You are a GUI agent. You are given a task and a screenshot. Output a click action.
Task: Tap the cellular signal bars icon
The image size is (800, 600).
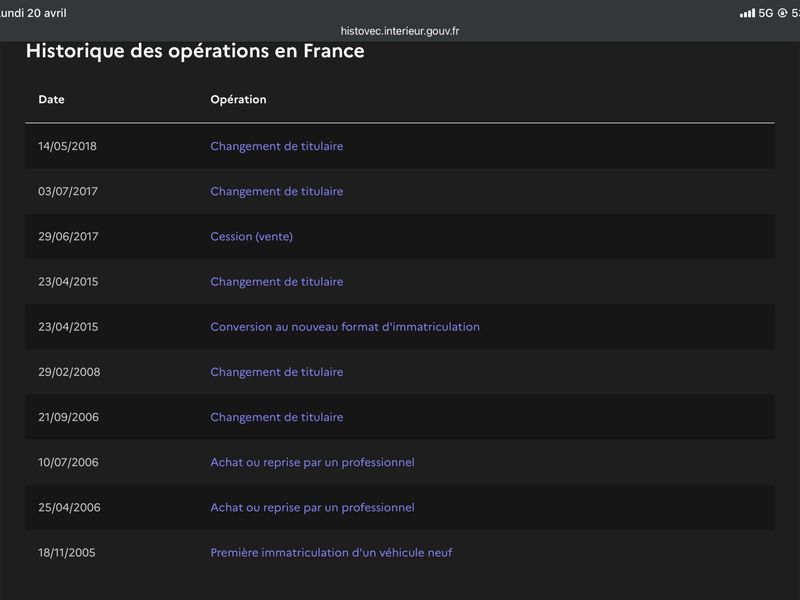pyautogui.click(x=747, y=13)
